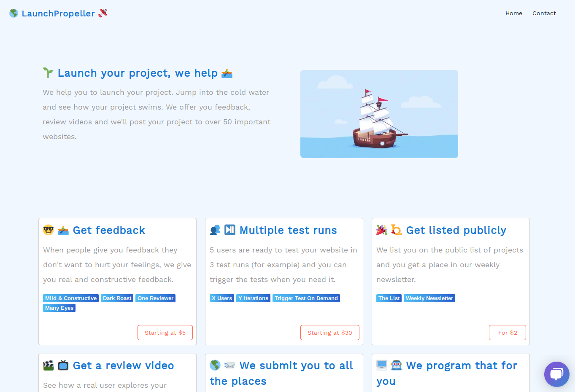Click the Starting at $5 price button
Screen dimensions: 575x392
(165, 333)
